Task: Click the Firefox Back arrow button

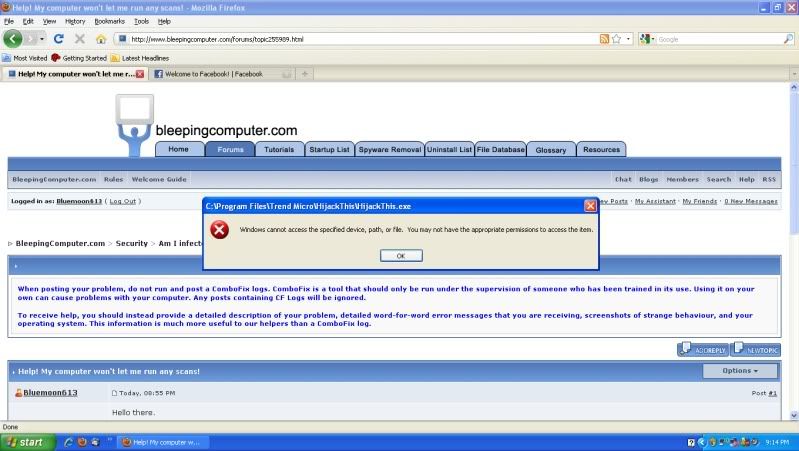Action: point(13,39)
